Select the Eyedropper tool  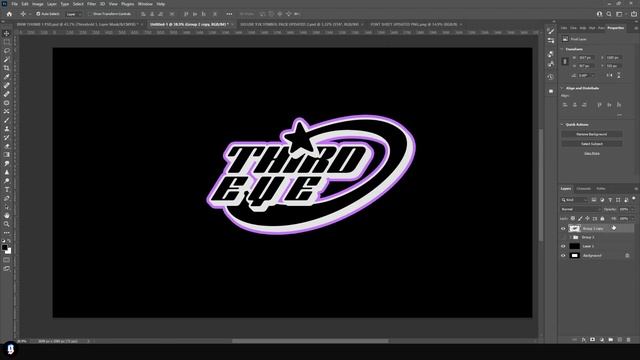pos(7,77)
